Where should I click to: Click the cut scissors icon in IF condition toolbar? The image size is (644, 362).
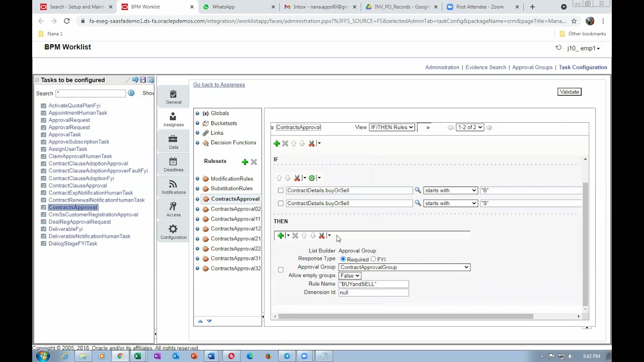pyautogui.click(x=297, y=178)
